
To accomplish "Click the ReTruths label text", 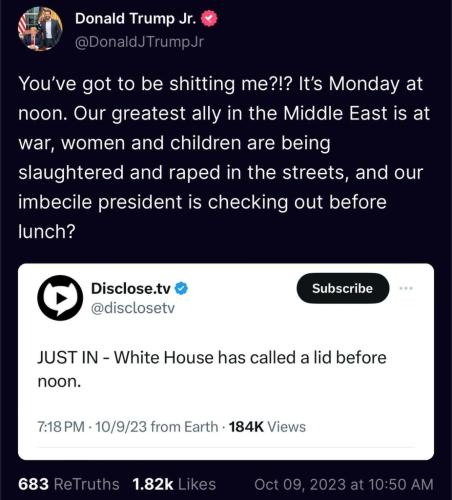I will tap(87, 484).
